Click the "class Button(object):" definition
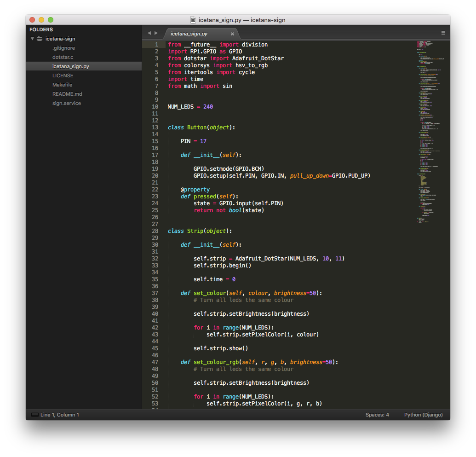The width and height of the screenshot is (476, 457). click(x=201, y=127)
